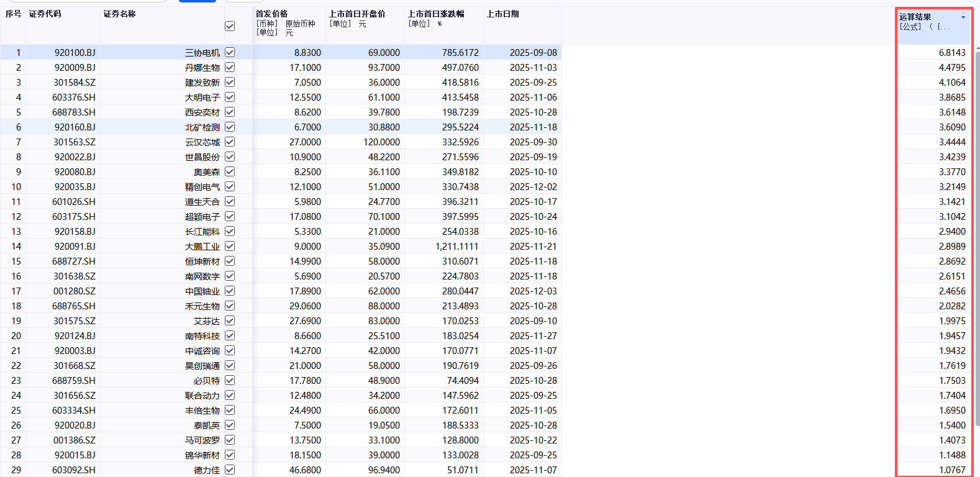This screenshot has height=477, width=980.
Task: Toggle the select-all checkbox in table header
Action: pyautogui.click(x=230, y=26)
